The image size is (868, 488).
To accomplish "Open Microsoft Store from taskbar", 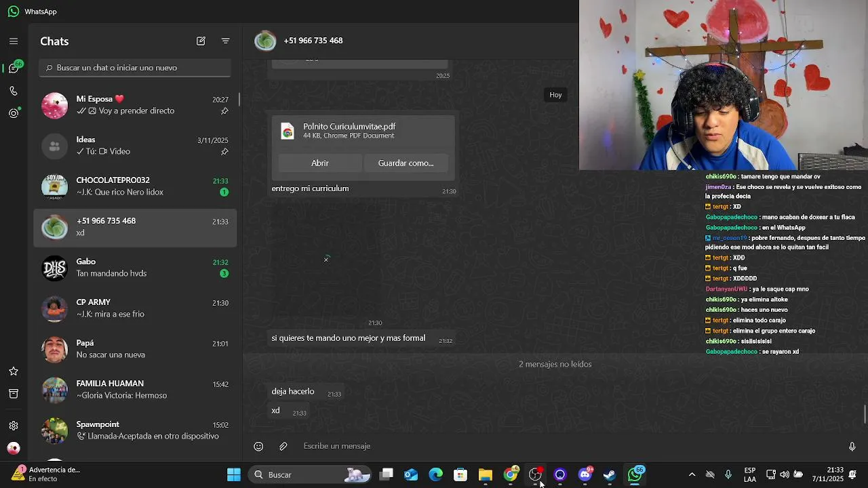I will pos(460,475).
